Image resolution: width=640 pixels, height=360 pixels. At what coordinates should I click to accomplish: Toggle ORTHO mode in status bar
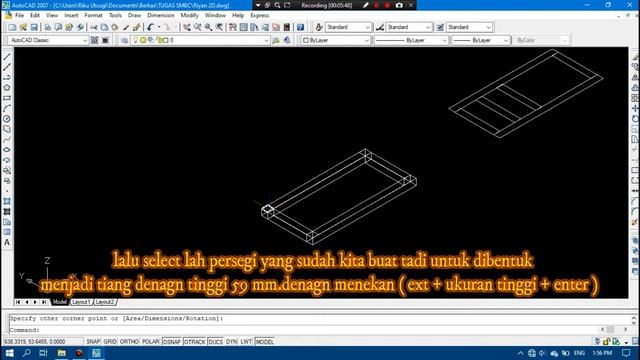[129, 342]
